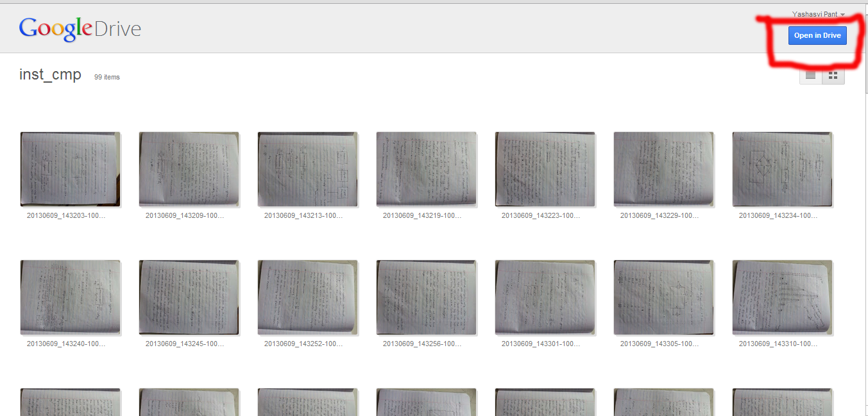Click the file name 20130609_143301-100…
Viewport: 868px width, 416px height.
pyautogui.click(x=541, y=344)
